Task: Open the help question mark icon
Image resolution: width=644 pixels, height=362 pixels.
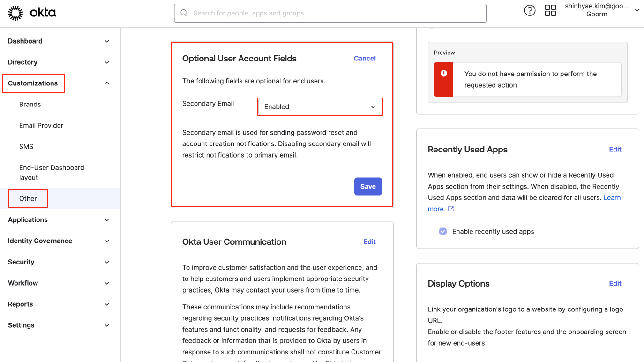Action: 530,11
